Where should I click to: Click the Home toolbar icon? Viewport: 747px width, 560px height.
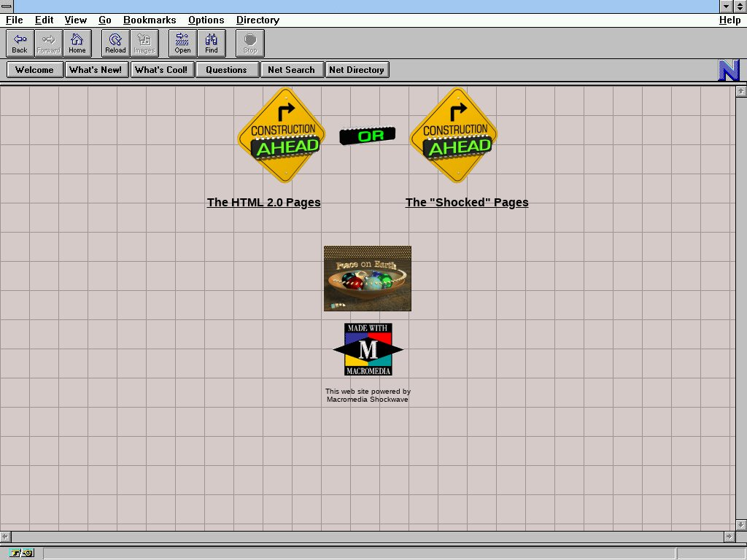tap(77, 43)
